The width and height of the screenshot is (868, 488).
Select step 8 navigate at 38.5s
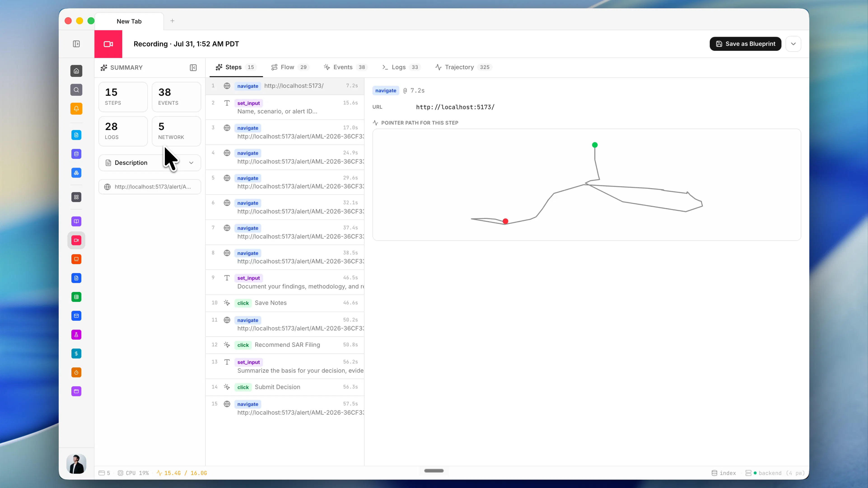[285, 257]
